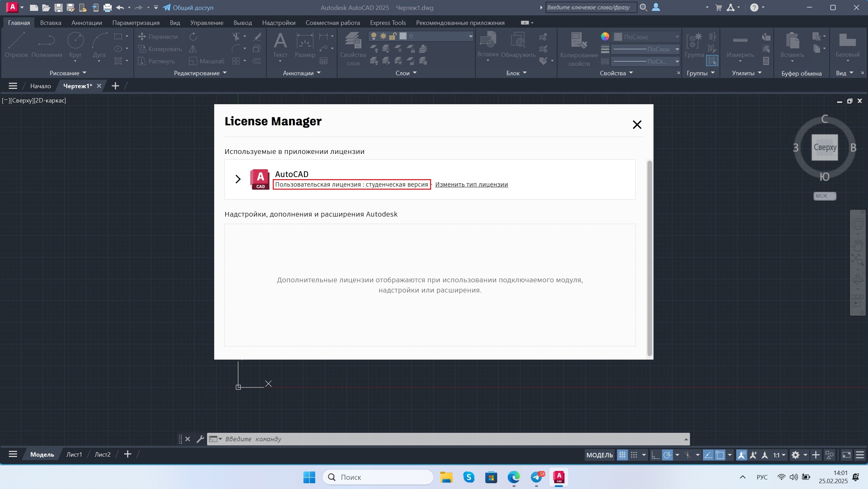Click the undo arrow in quick access toolbar

coord(120,7)
